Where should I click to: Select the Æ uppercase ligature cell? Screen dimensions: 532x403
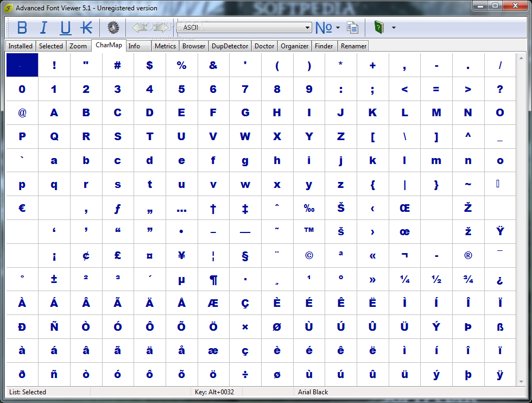(x=213, y=303)
